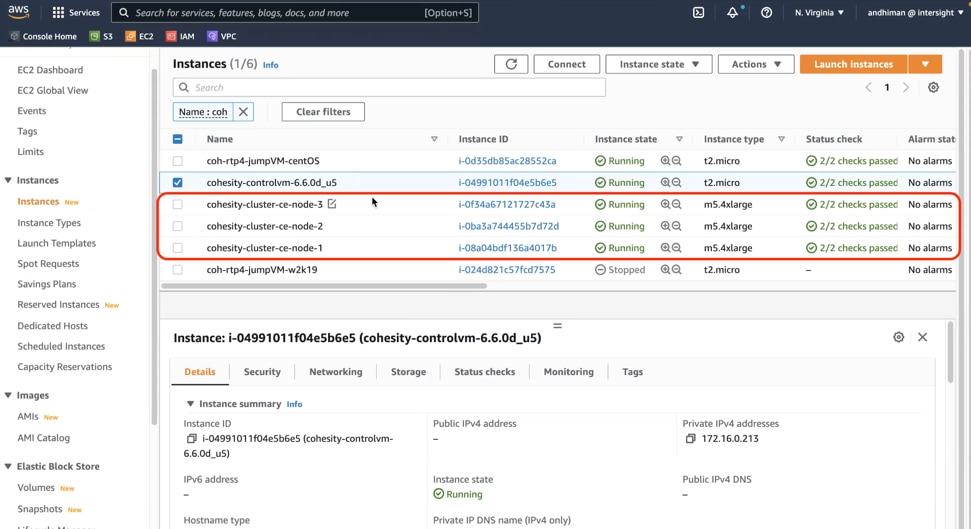
Task: Select coh-rtp4-jumpVM-w2k19 checkbox
Action: coord(178,269)
